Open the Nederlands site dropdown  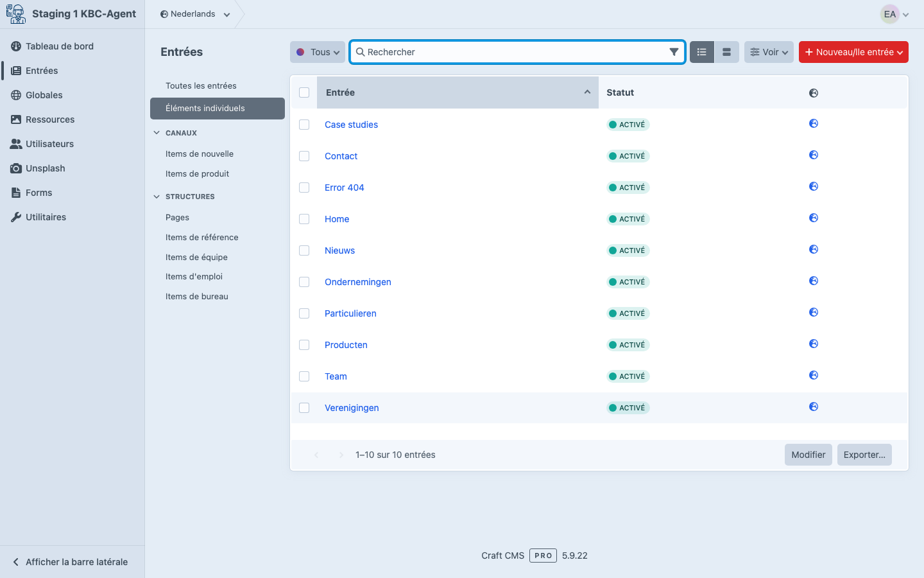point(195,14)
